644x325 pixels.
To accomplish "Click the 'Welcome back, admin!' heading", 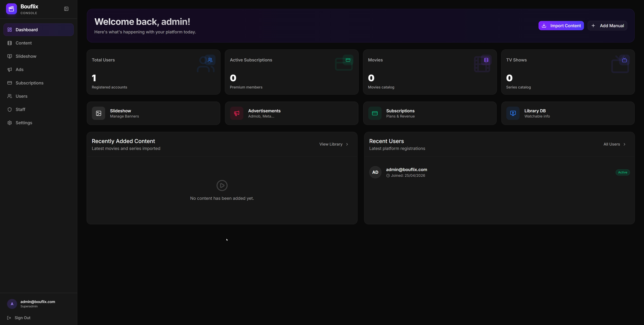I will click(142, 22).
